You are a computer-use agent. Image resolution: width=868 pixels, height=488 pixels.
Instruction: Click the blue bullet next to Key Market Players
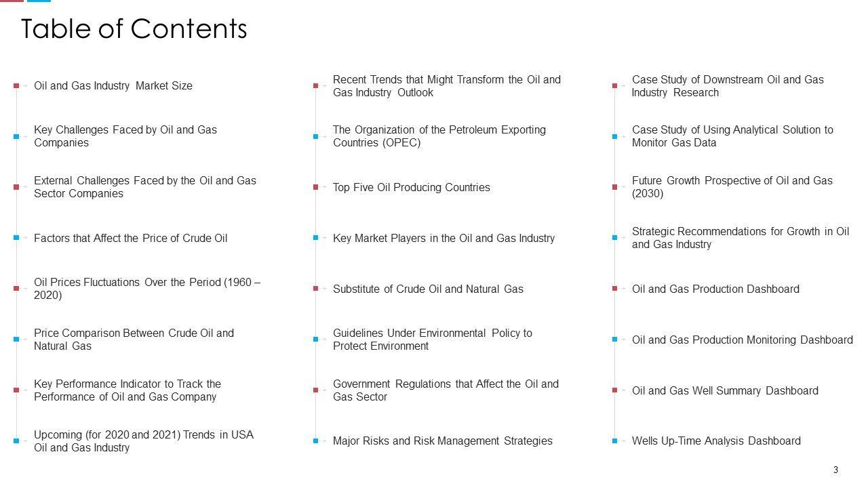[315, 238]
